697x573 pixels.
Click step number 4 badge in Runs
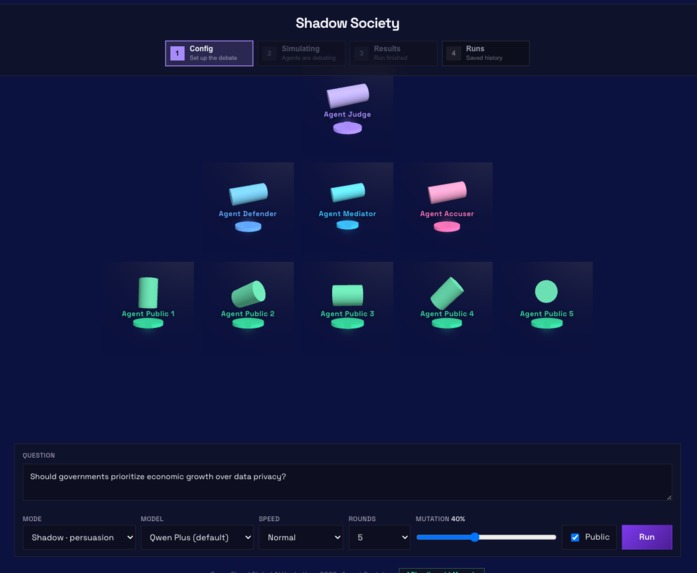(453, 53)
